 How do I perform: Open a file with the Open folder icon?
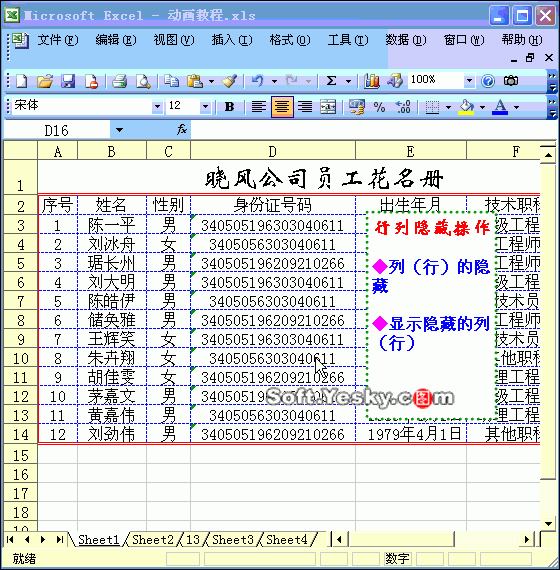coord(45,81)
